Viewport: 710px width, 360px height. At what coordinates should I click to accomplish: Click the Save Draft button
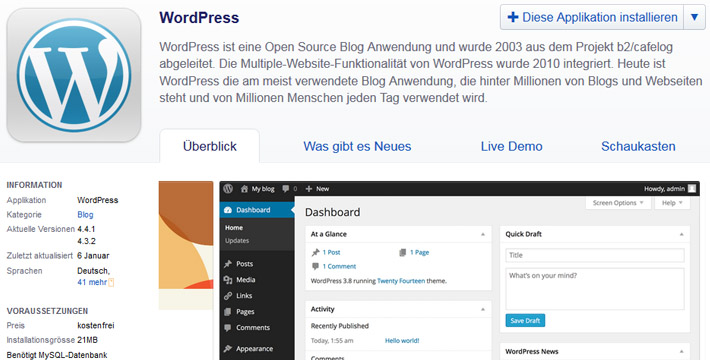click(525, 321)
